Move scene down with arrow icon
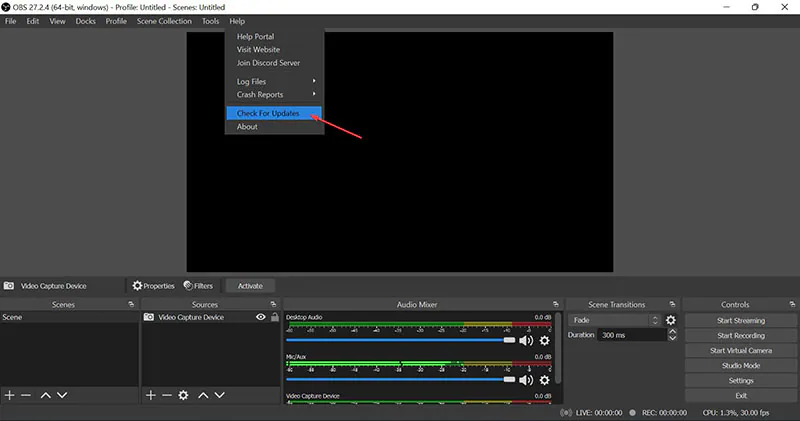 pyautogui.click(x=62, y=395)
